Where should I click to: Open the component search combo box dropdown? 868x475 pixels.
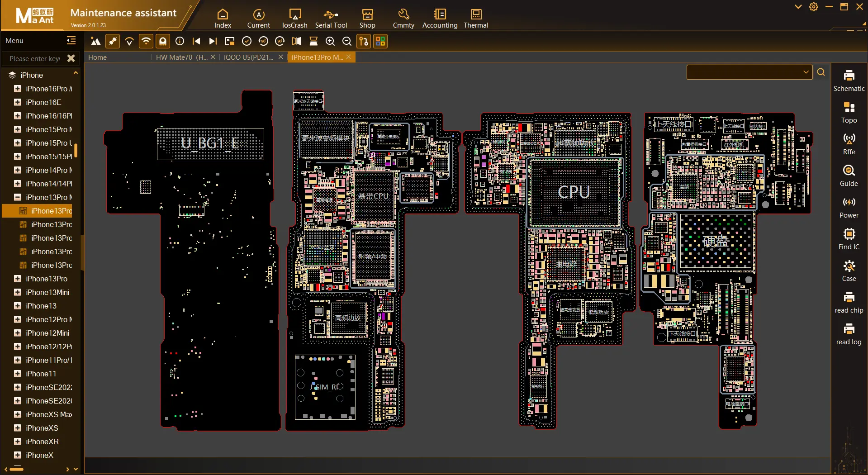pyautogui.click(x=806, y=72)
